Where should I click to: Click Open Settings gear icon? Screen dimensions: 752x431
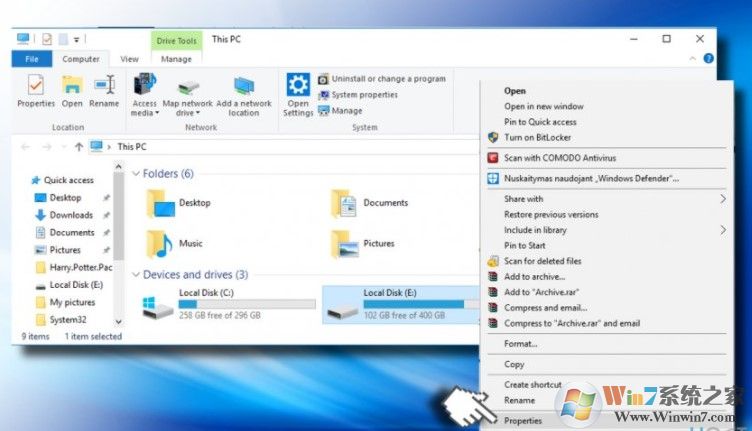tap(298, 93)
